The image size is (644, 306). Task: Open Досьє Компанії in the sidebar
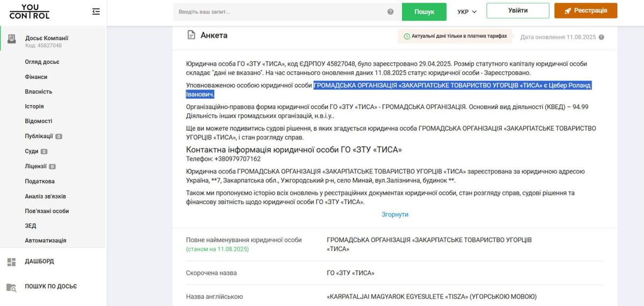tap(47, 38)
